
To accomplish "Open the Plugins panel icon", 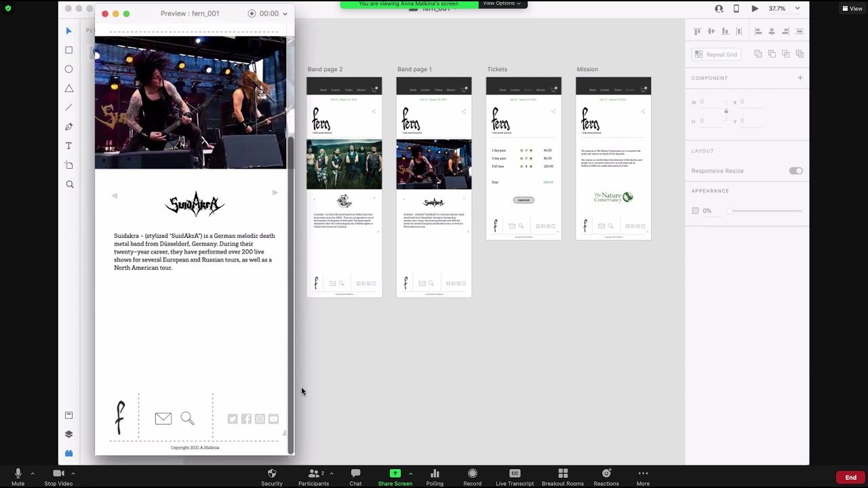I will coord(68,453).
